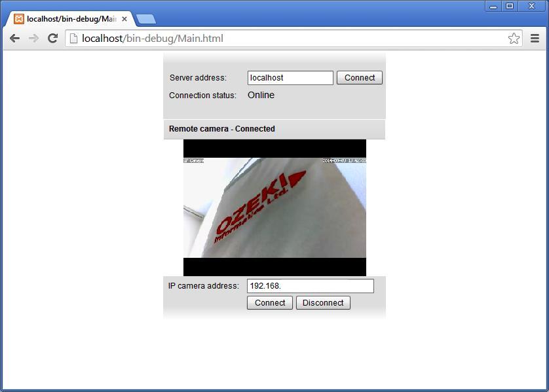Click the remote camera video feed

[x=275, y=207]
